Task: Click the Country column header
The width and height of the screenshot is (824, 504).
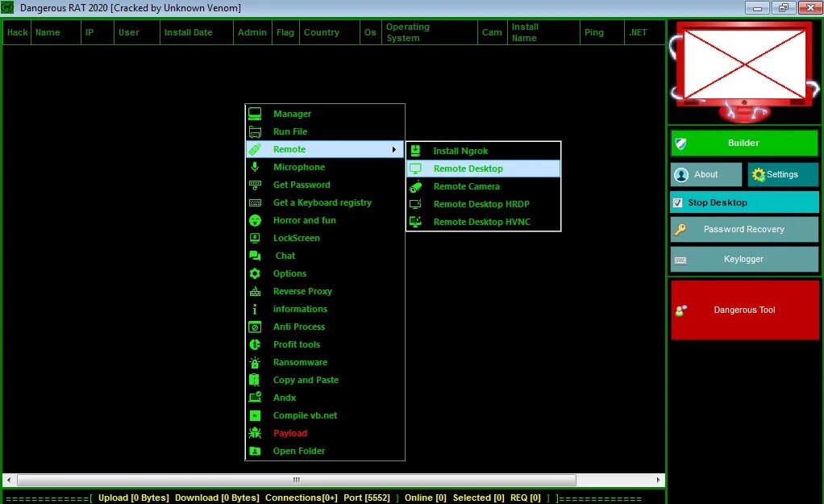Action: tap(330, 32)
